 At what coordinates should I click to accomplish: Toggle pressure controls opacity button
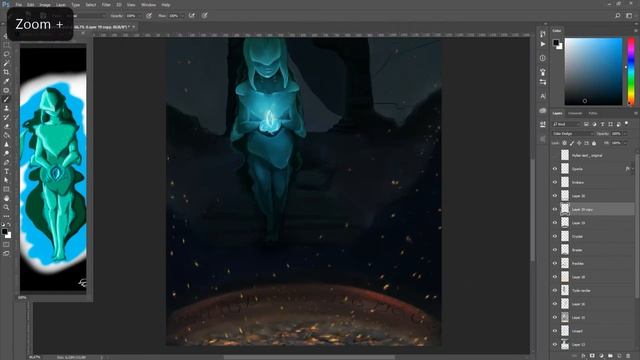click(x=149, y=16)
